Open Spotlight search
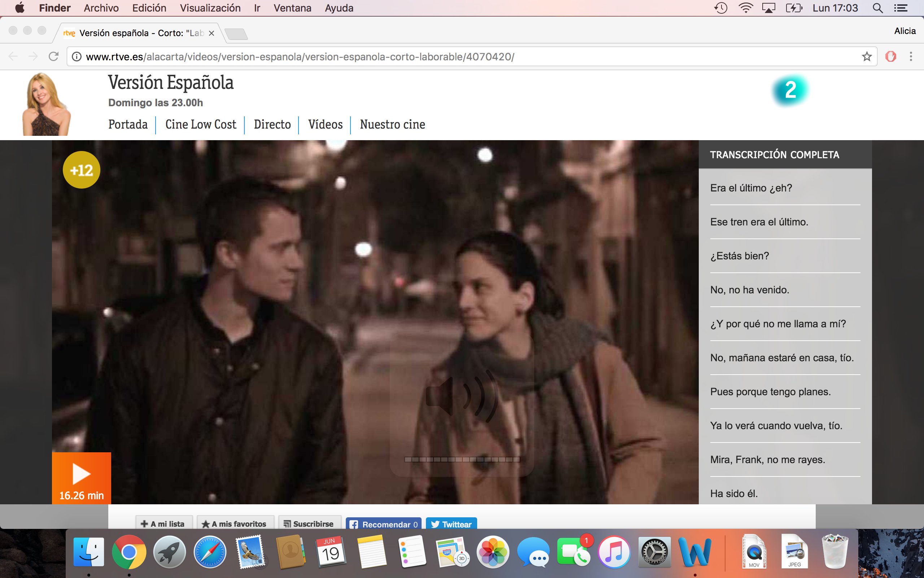 pos(877,8)
